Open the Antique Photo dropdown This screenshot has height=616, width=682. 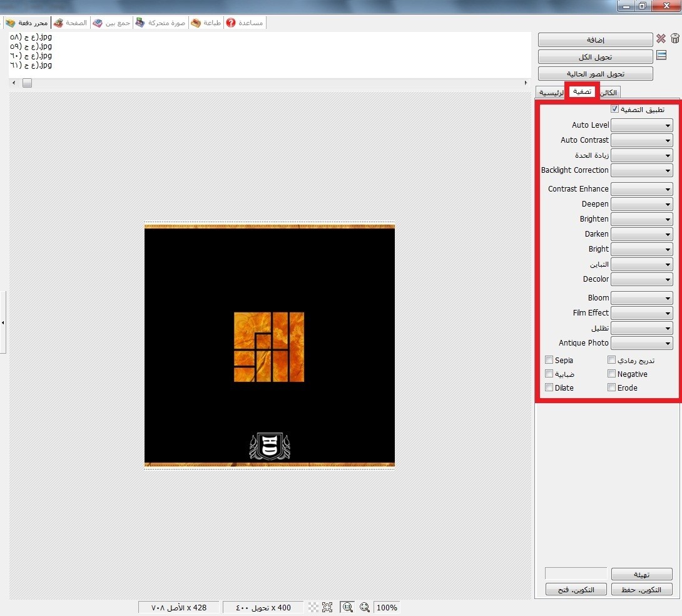pos(641,343)
